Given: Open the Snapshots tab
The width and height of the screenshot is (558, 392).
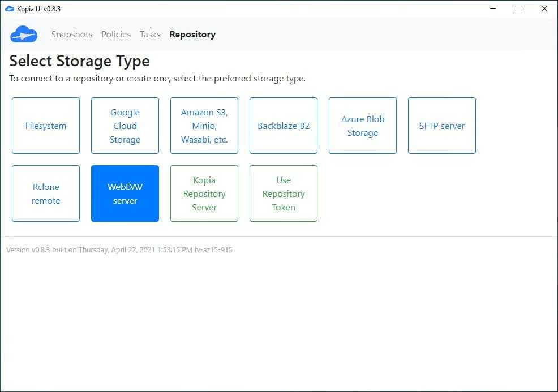Looking at the screenshot, I should pos(71,35).
